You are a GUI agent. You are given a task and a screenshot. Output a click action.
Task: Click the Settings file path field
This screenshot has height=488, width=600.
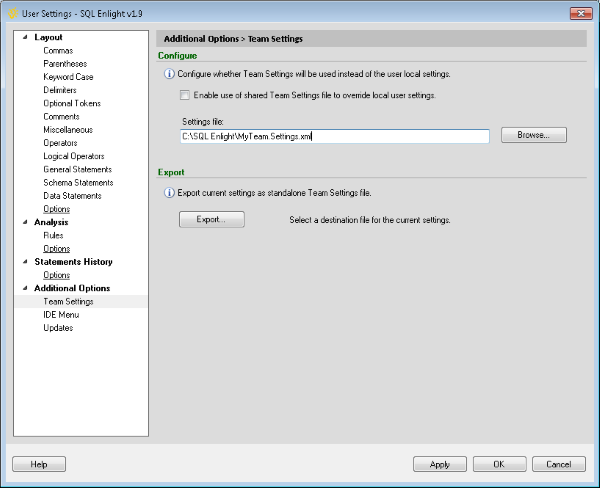click(335, 136)
